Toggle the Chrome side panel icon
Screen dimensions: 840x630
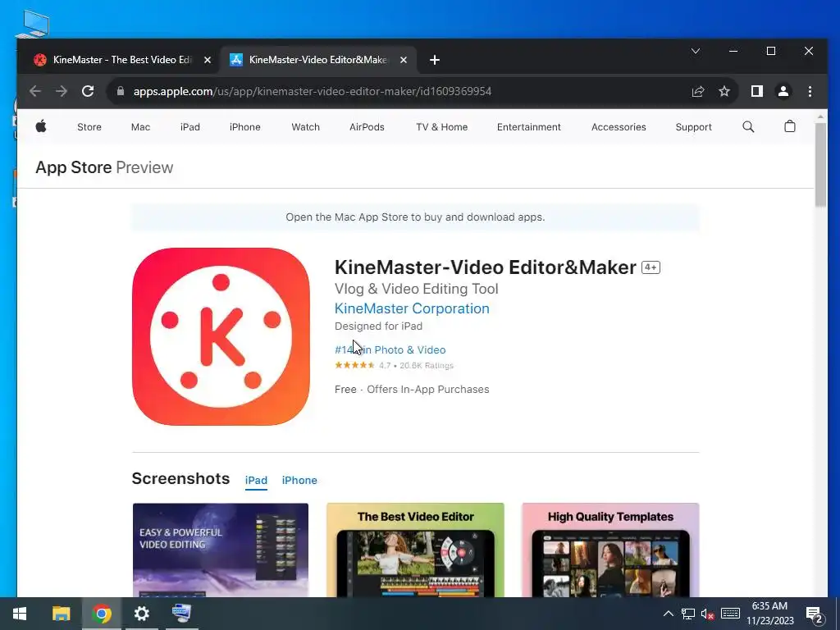pos(756,91)
